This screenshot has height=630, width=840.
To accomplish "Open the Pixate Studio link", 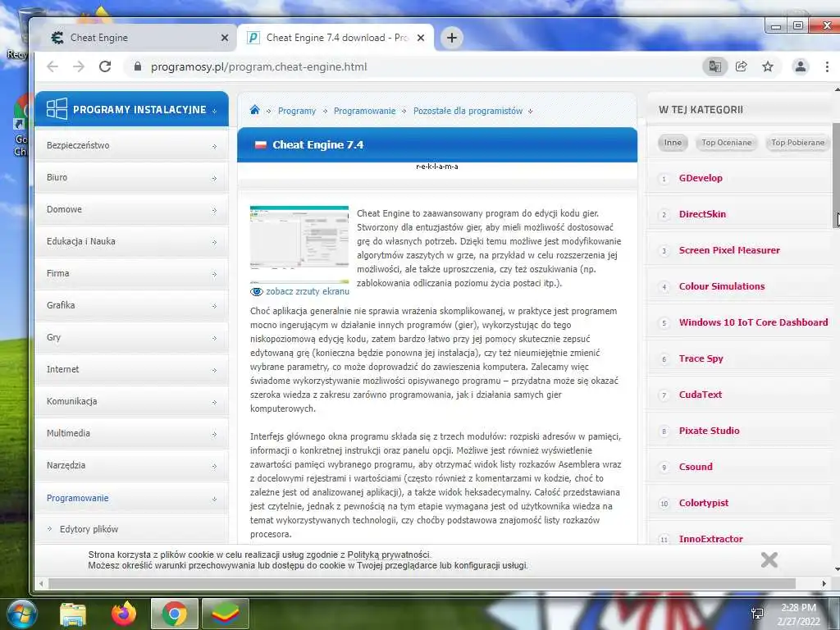I will pyautogui.click(x=709, y=431).
